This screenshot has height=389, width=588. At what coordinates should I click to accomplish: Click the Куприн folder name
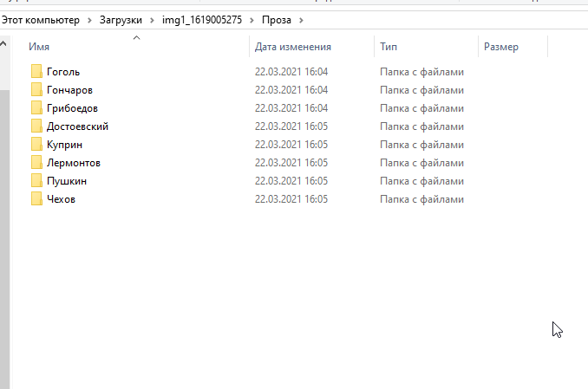point(64,145)
